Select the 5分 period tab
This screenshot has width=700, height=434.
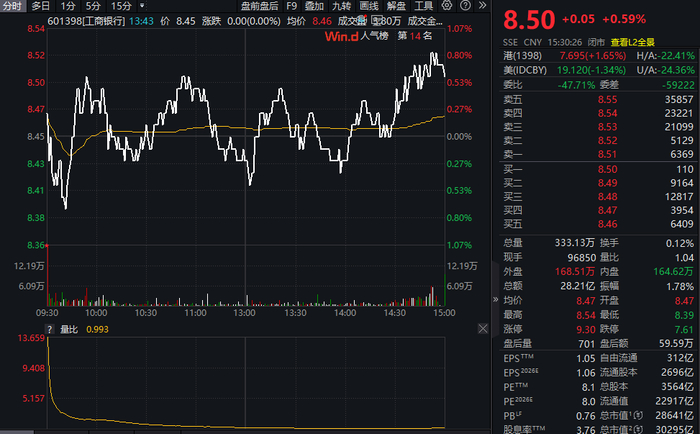click(x=93, y=6)
